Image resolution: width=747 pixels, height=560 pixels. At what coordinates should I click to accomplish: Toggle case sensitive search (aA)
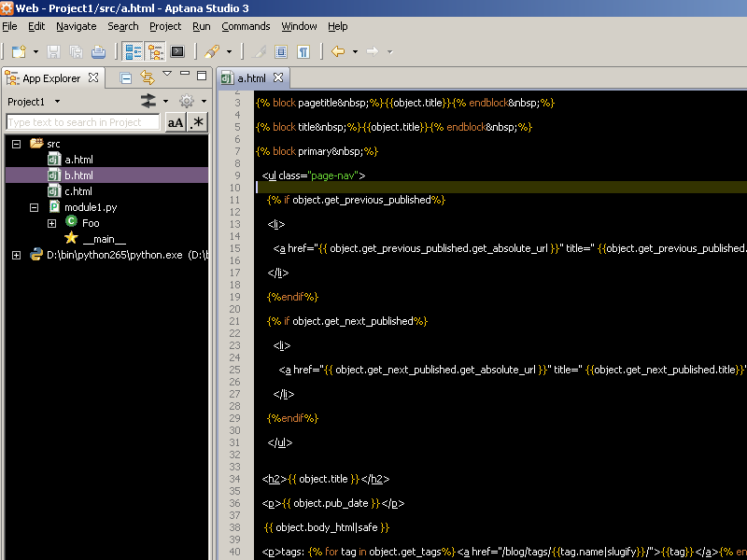click(175, 122)
